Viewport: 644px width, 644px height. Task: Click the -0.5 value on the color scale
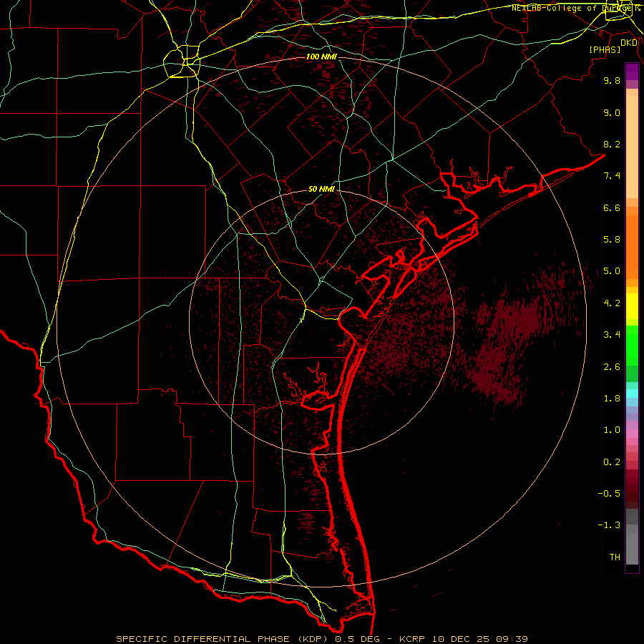(x=609, y=494)
